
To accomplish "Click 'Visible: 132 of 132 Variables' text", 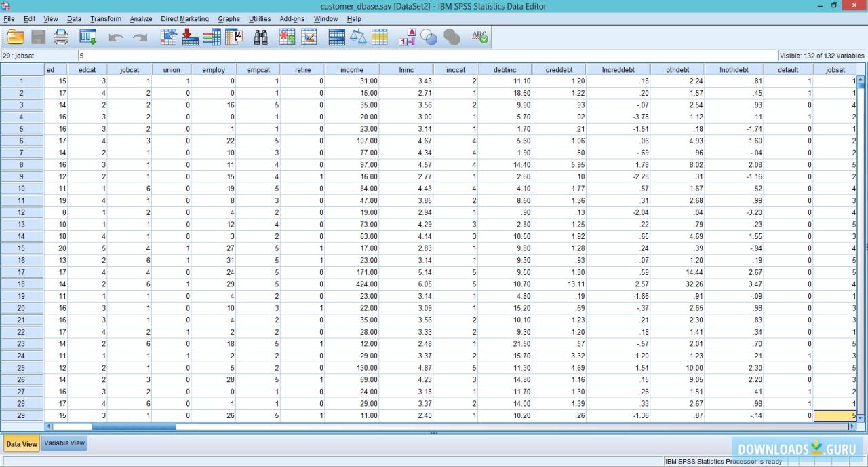I will tap(822, 56).
